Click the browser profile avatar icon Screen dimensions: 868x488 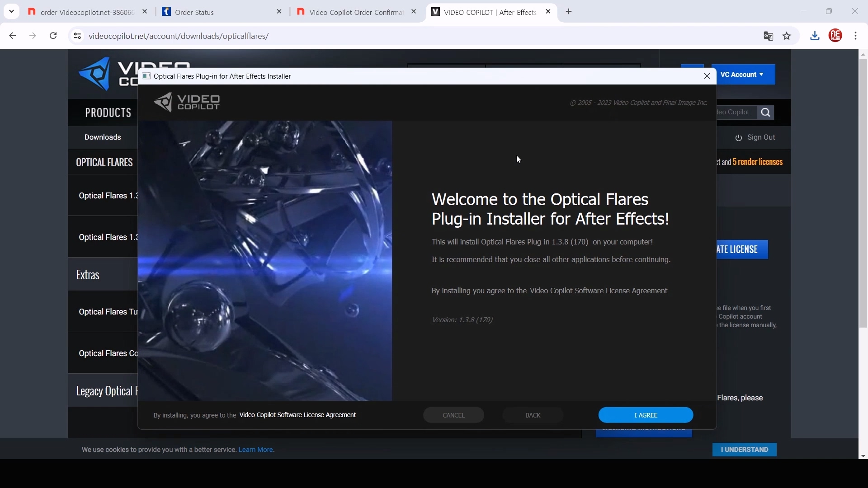coord(836,36)
